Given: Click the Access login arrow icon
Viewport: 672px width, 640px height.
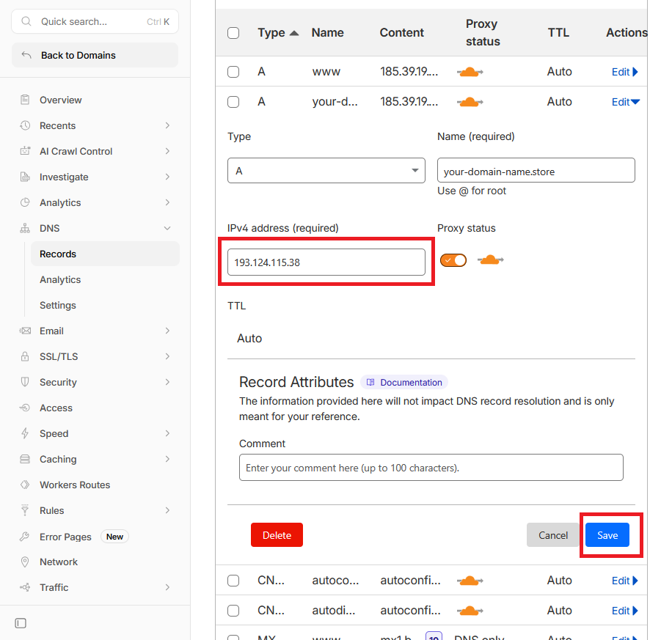Looking at the screenshot, I should (x=25, y=408).
